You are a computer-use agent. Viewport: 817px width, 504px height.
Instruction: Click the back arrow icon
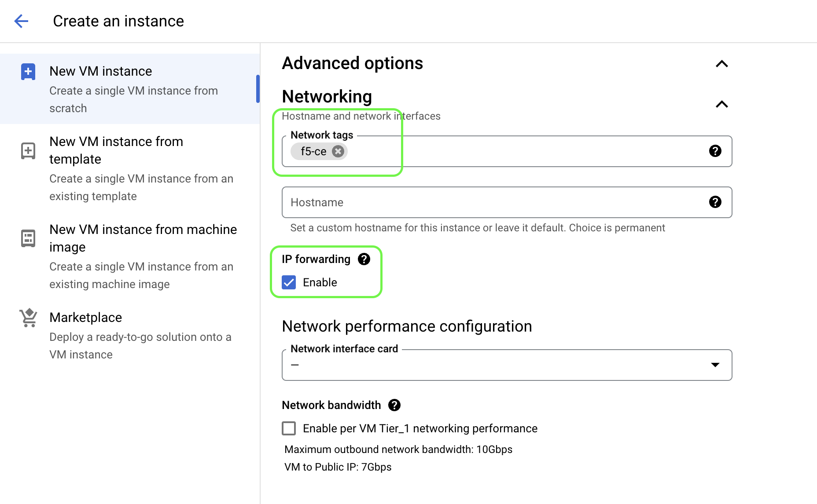click(x=21, y=21)
